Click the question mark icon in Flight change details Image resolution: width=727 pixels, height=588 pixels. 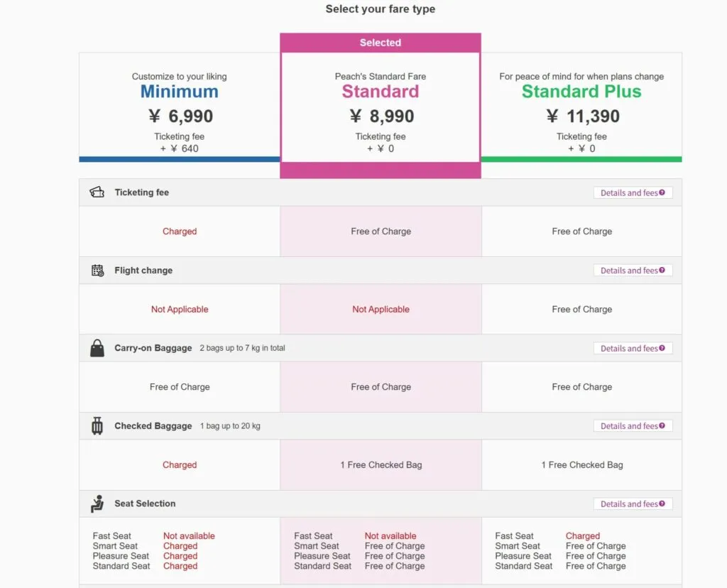point(662,271)
